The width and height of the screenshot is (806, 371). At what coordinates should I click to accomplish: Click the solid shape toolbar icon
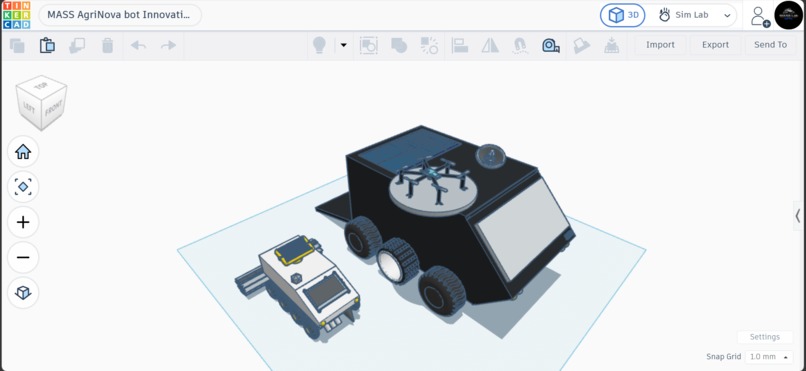click(x=399, y=45)
